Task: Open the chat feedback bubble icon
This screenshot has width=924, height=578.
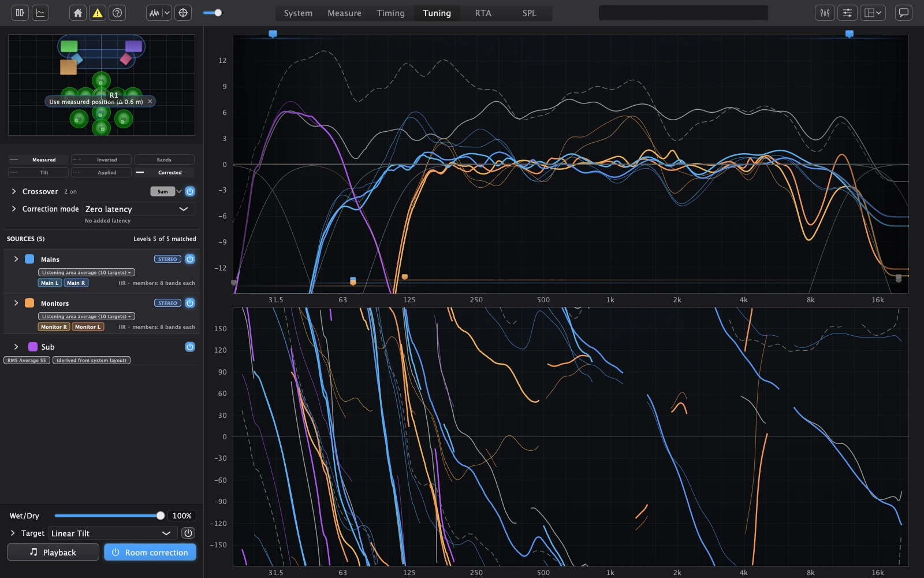Action: 903,13
